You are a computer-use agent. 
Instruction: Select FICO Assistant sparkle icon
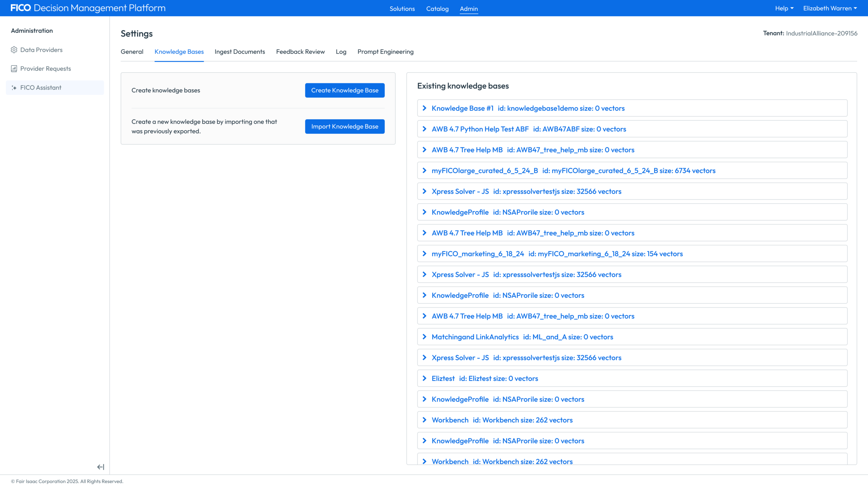point(14,88)
